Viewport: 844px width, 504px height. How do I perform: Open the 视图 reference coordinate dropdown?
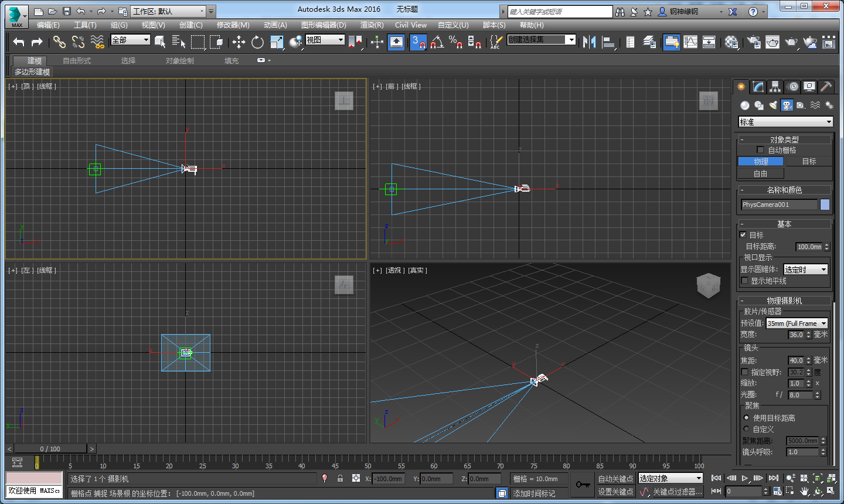[325, 40]
